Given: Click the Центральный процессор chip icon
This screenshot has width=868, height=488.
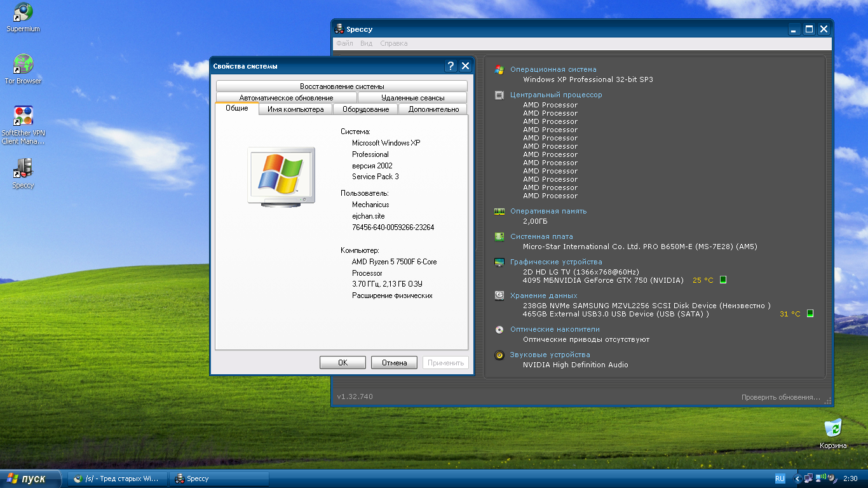Looking at the screenshot, I should pos(499,95).
